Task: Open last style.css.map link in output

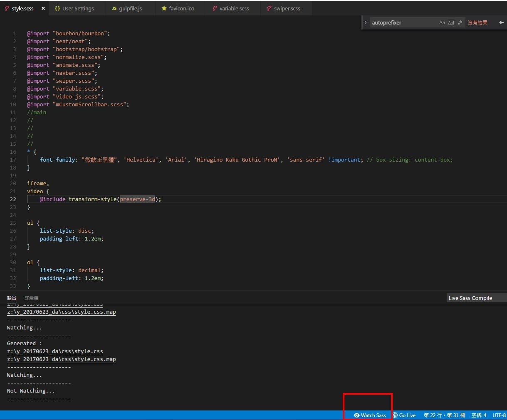Action: click(x=62, y=359)
